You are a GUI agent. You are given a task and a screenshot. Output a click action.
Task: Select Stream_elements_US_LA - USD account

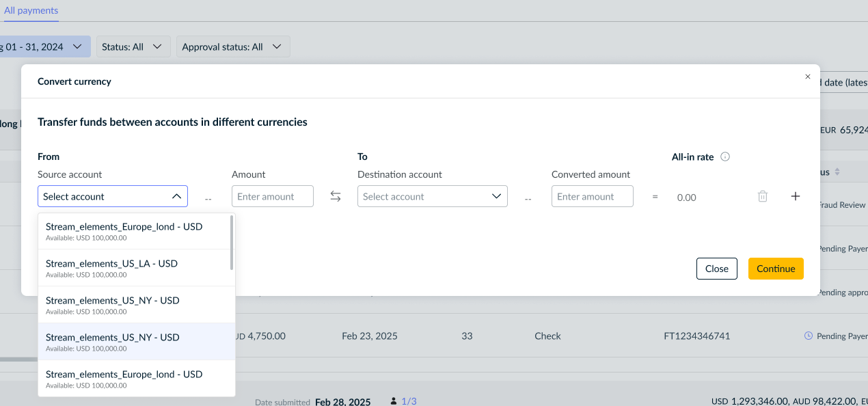tap(133, 268)
